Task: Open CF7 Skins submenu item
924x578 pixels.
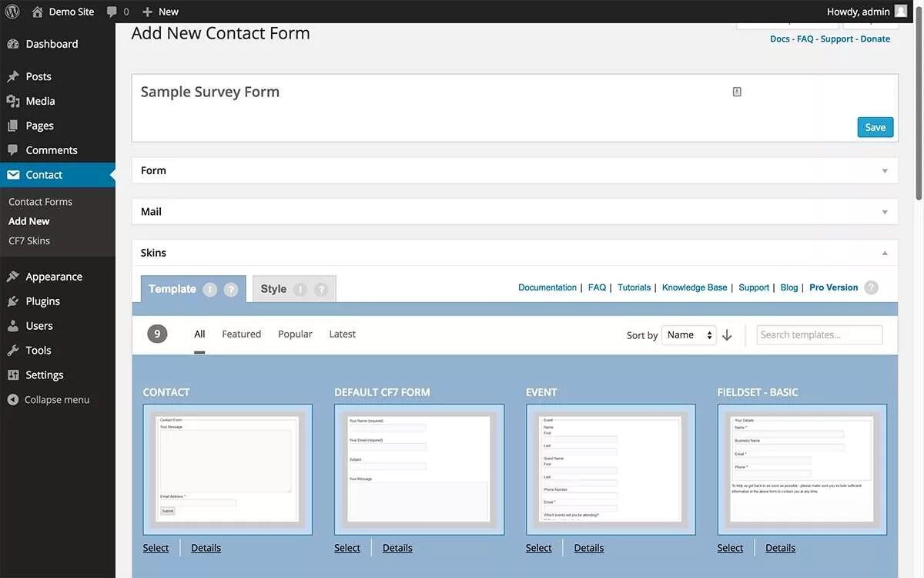Action: click(29, 240)
